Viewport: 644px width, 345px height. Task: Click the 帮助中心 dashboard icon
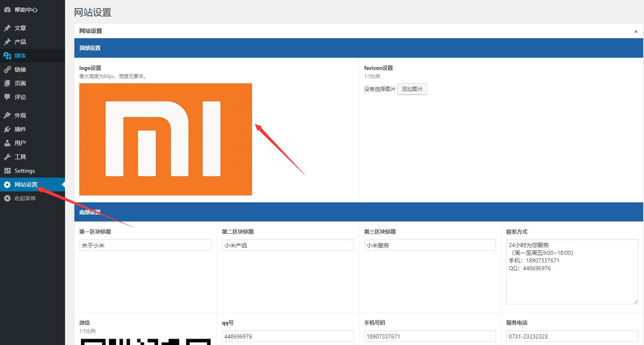[x=7, y=9]
